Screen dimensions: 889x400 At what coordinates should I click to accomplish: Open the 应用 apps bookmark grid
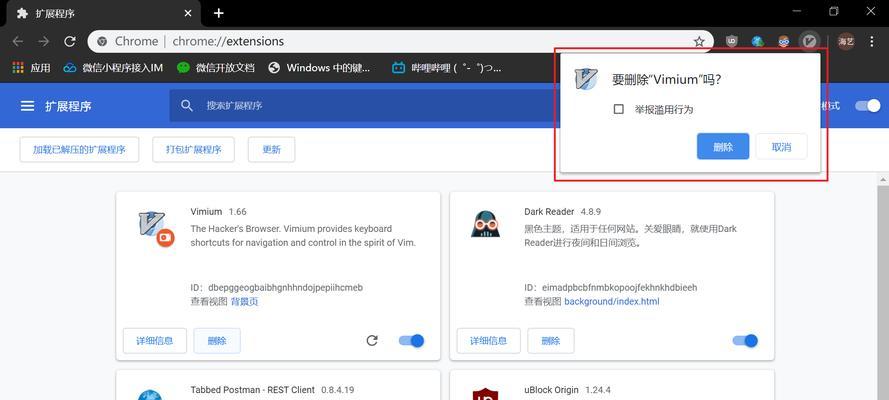coord(31,68)
